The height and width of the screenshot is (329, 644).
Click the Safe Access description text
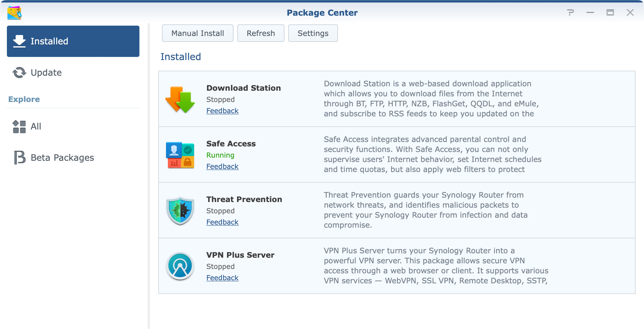click(x=433, y=154)
